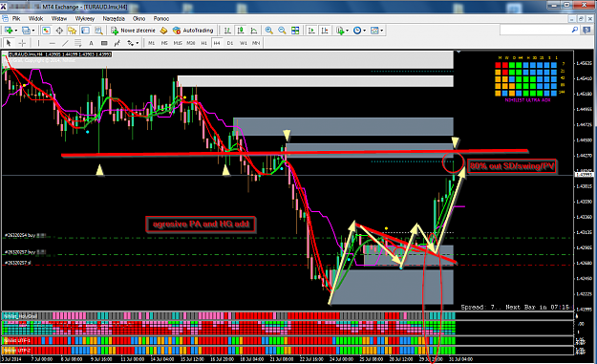597x364 pixels.
Task: Open the Templates icon
Action: point(374,31)
